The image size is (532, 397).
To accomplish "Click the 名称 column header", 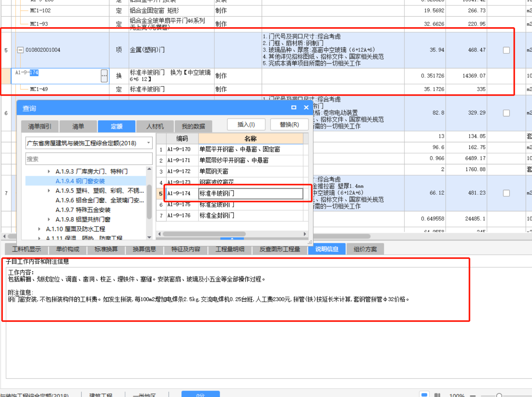I will coord(250,138).
